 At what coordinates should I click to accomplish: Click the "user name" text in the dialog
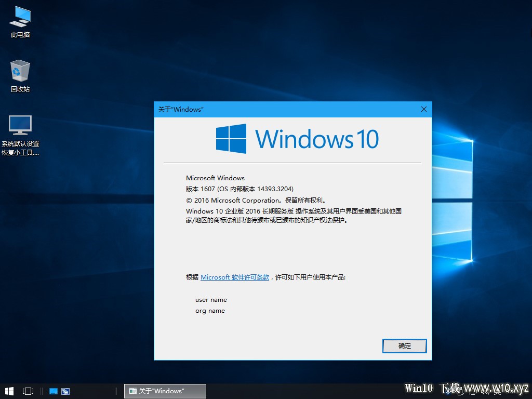(x=211, y=300)
